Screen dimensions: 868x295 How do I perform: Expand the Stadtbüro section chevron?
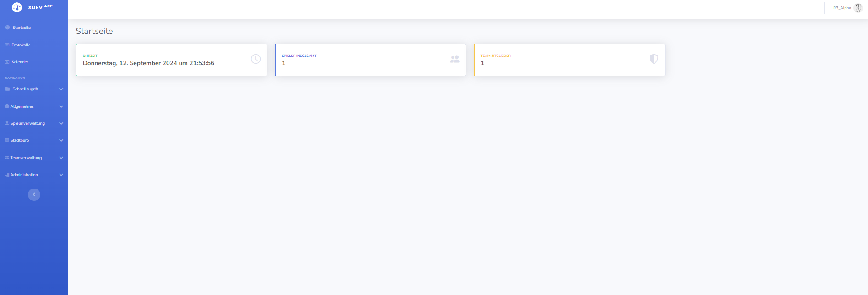click(61, 140)
